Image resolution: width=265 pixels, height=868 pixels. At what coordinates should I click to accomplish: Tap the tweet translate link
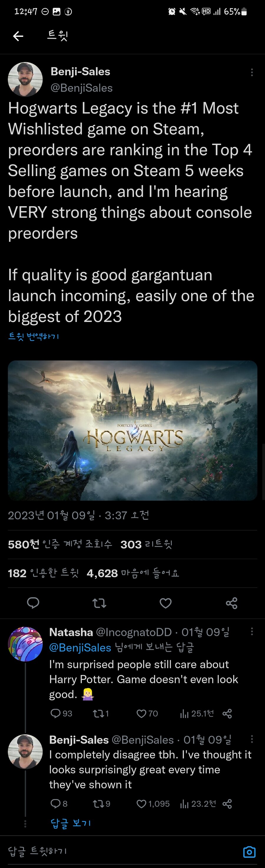(x=33, y=336)
